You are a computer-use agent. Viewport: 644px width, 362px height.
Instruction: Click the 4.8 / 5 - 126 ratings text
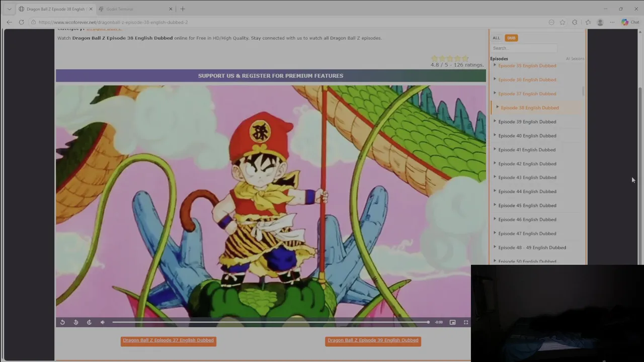(x=457, y=65)
